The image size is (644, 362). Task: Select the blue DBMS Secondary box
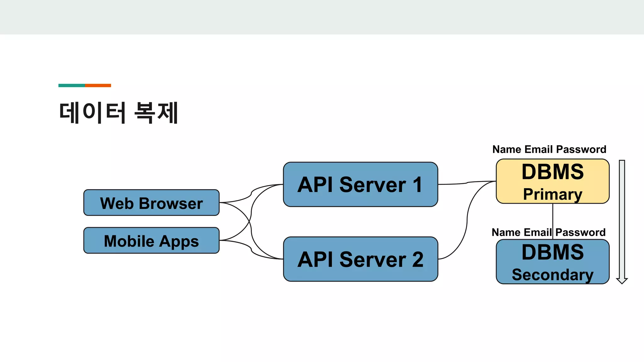point(552,262)
